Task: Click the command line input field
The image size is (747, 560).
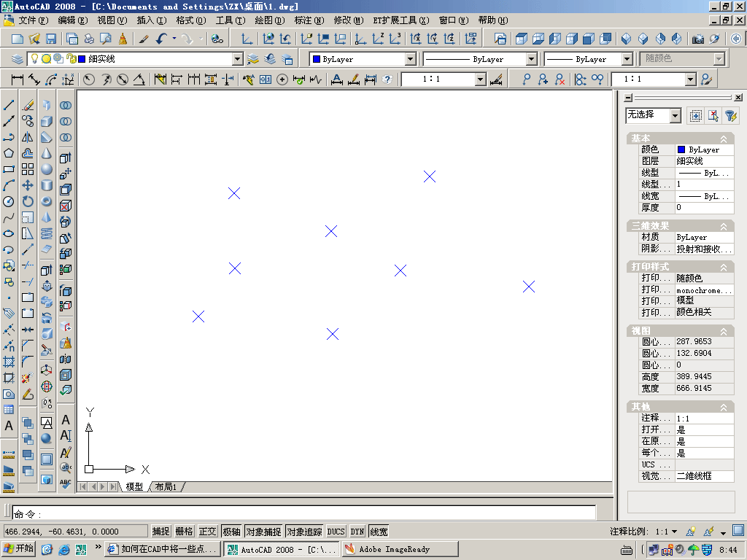Action: click(x=304, y=513)
